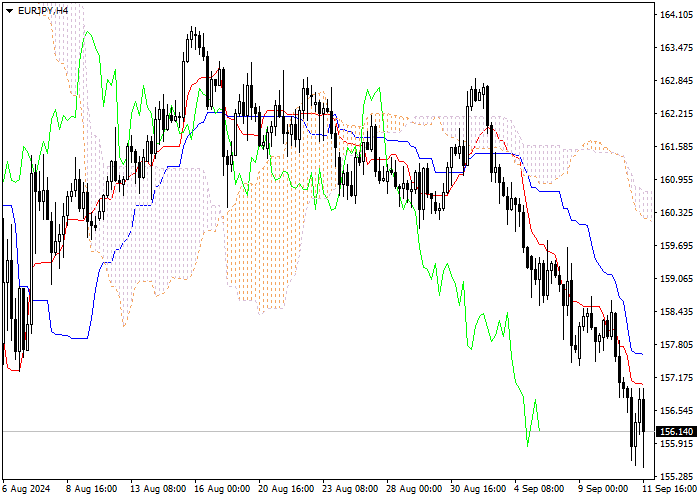Click the 30 Aug 16:00 time label
The width and height of the screenshot is (700, 500).
click(x=478, y=489)
